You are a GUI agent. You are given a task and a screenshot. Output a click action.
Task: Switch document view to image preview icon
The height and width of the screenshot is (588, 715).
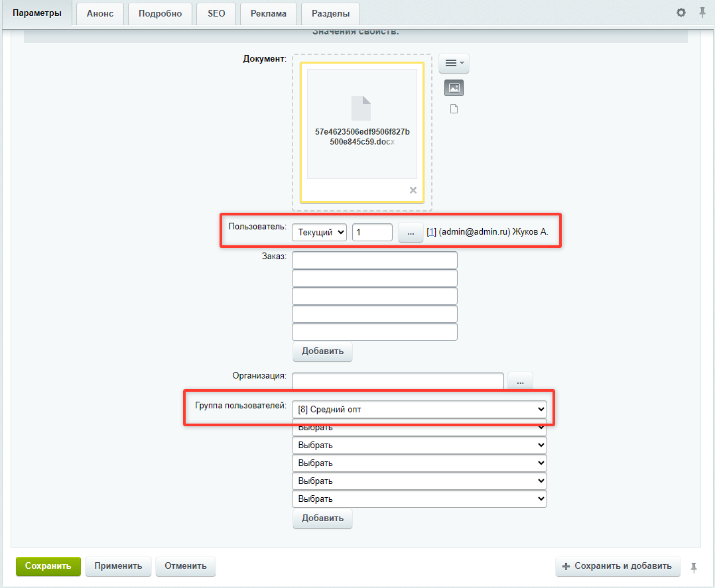[454, 88]
